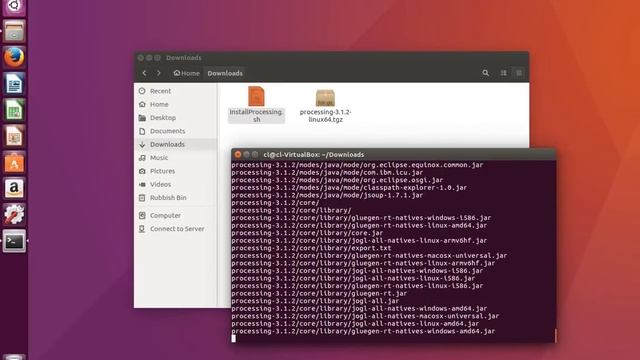Click the terminal line ending gluegen-rt.jar
The image size is (640, 360).
click(x=319, y=293)
